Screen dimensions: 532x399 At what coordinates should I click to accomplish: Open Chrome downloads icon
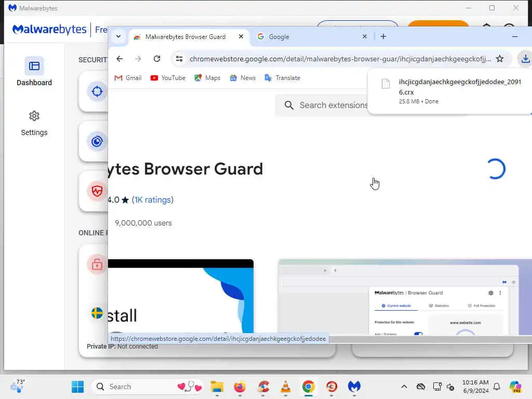(x=525, y=59)
